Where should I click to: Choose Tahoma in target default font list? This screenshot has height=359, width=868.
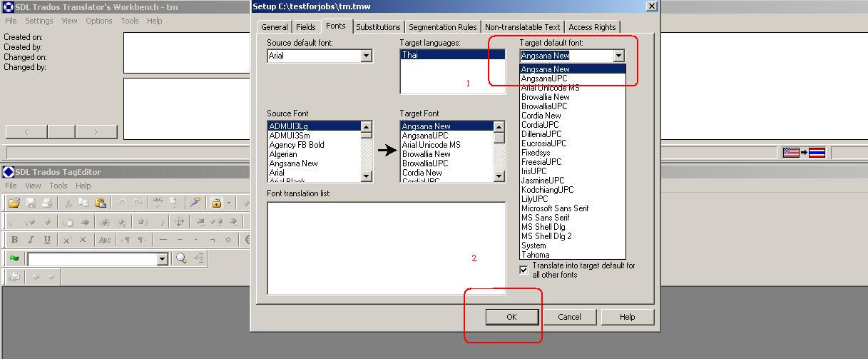tap(573, 255)
